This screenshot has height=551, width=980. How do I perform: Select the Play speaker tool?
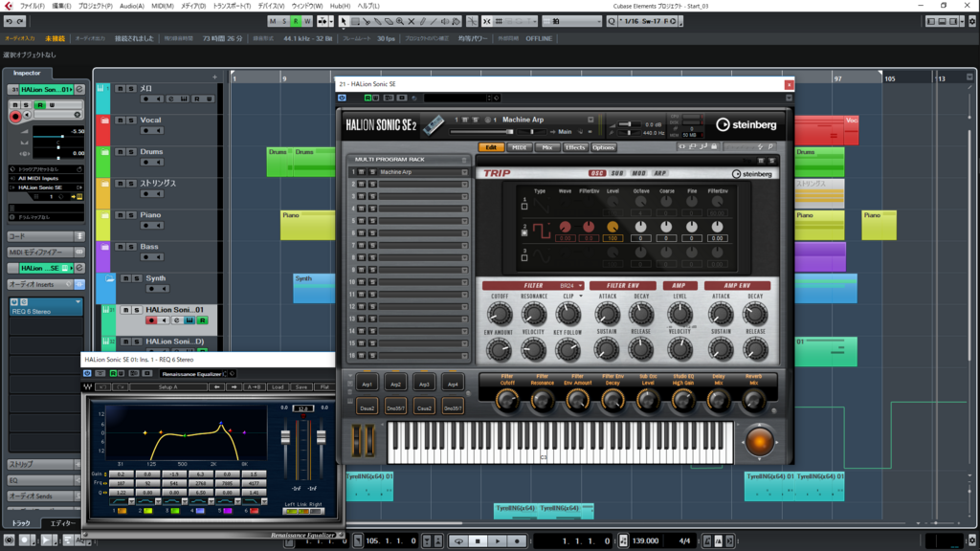(445, 21)
